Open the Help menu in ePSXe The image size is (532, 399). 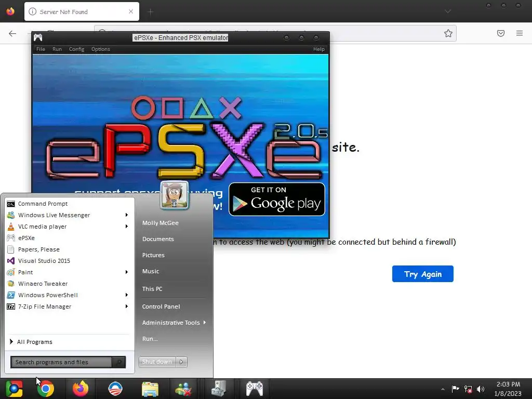click(319, 49)
